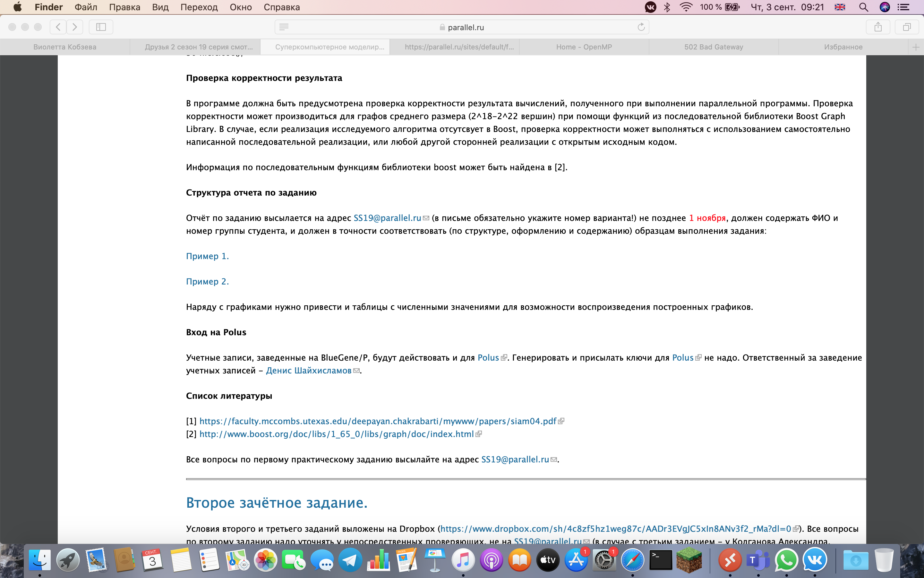
Task: Open Bluetooth status menu
Action: [667, 7]
